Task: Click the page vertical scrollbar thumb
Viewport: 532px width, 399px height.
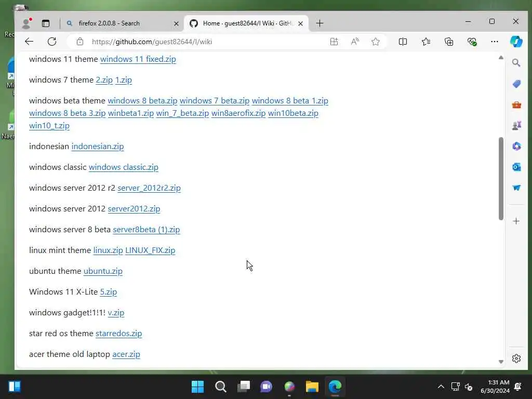Action: 501,179
